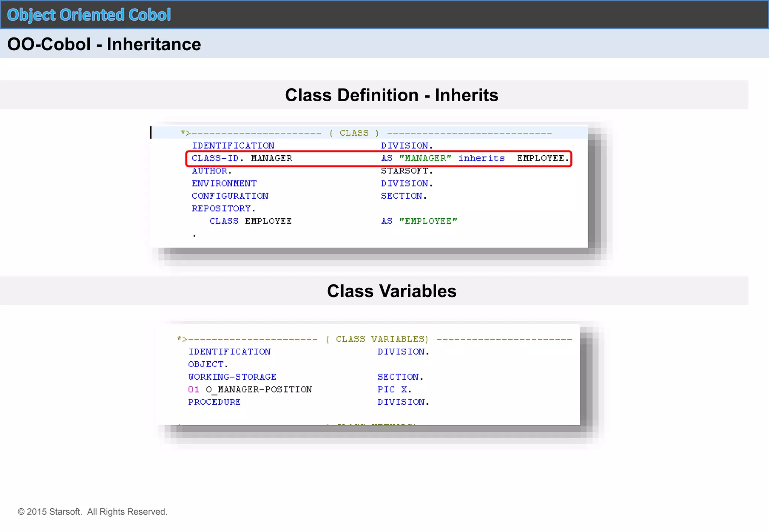
Task: Click 'IDENTIFICATION' in the class variables snippet
Action: click(x=229, y=352)
